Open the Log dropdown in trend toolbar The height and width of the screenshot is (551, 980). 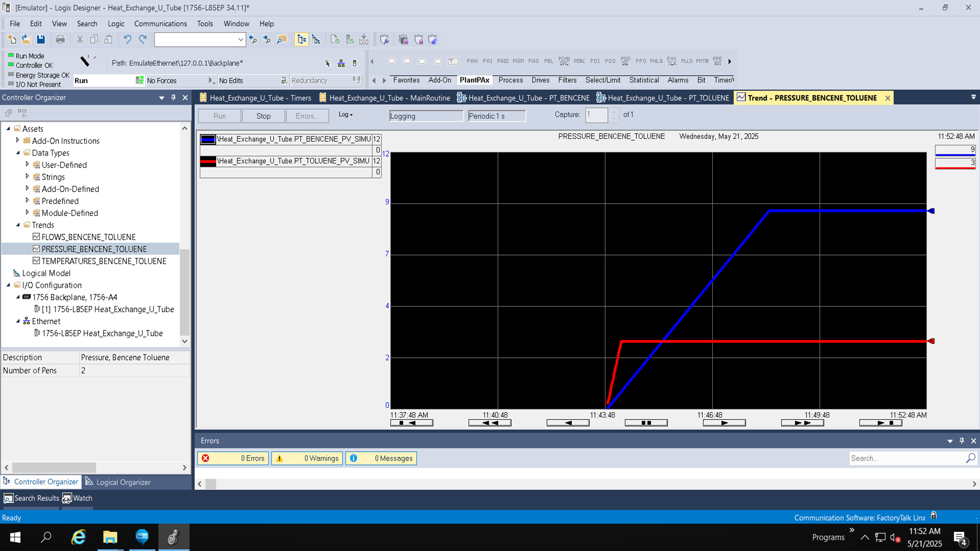(345, 115)
